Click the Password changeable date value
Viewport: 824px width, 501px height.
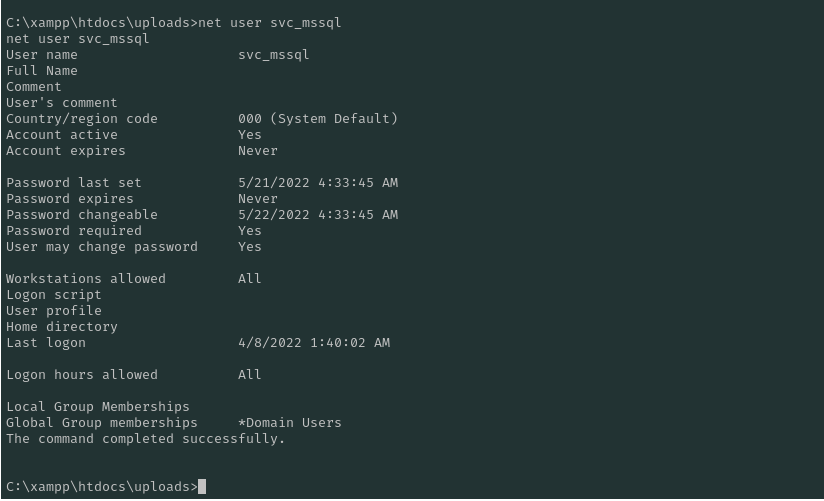point(318,215)
